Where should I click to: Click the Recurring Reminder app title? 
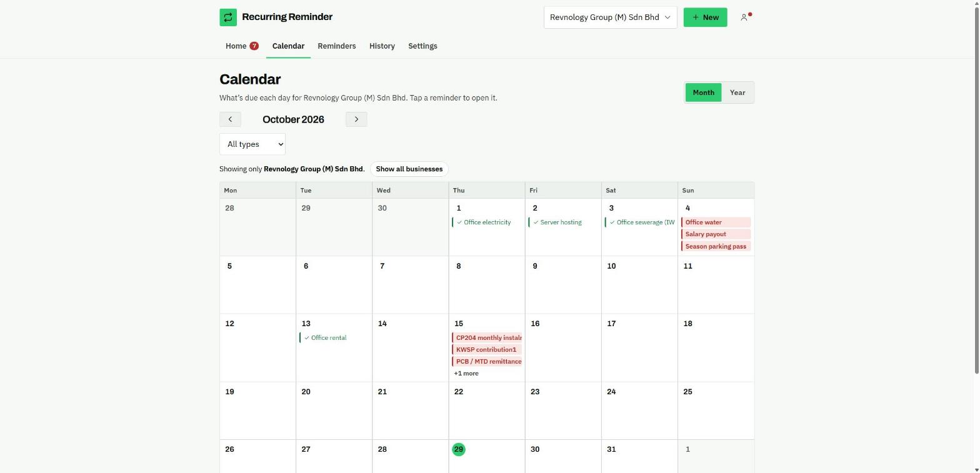(x=287, y=17)
